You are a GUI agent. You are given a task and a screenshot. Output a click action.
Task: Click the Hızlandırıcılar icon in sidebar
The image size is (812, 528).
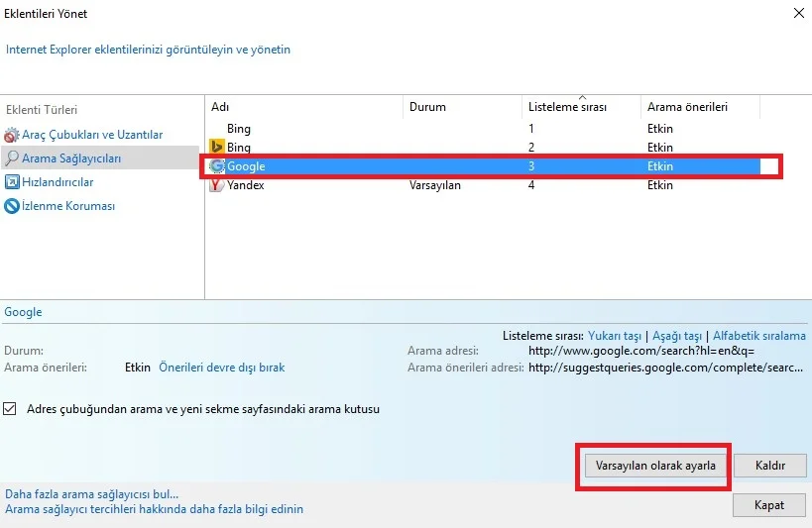tap(12, 182)
